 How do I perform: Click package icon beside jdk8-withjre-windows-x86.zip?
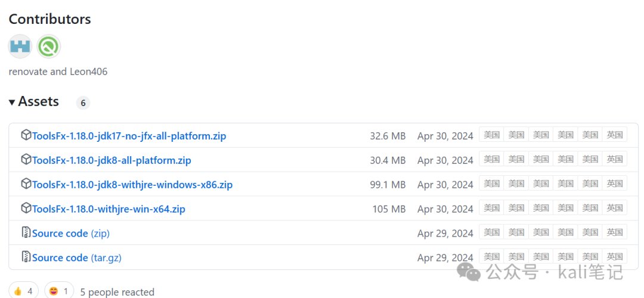(26, 184)
